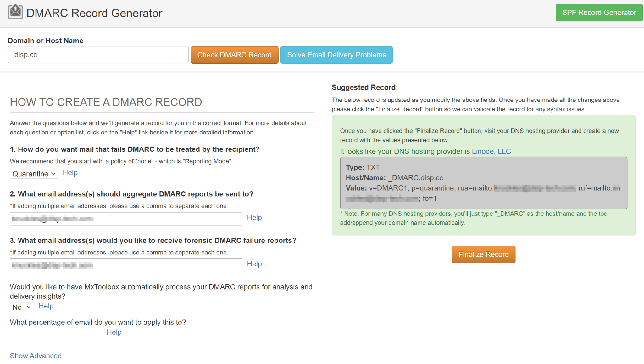The width and height of the screenshot is (644, 364).
Task: Expand Show Advanced options
Action: [x=36, y=356]
